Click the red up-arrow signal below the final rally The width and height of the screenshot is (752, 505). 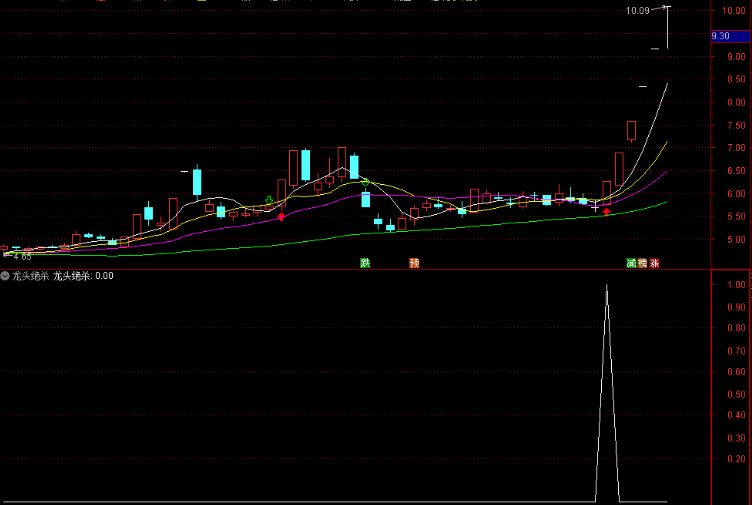[607, 211]
